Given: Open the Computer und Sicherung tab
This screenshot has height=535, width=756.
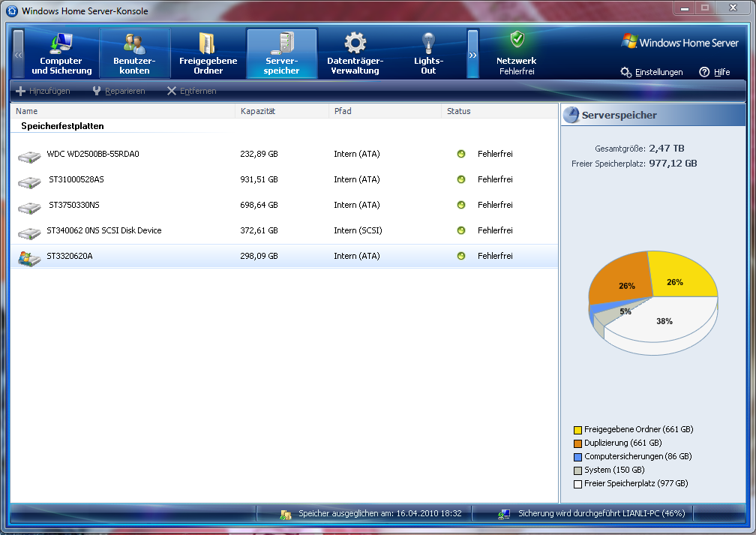Looking at the screenshot, I should pyautogui.click(x=61, y=53).
